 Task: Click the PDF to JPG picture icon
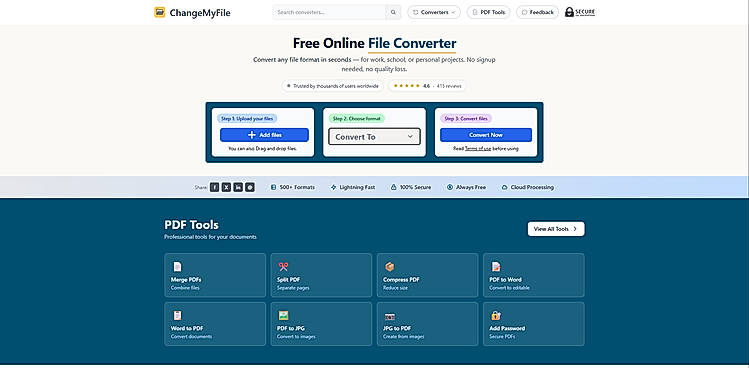pyautogui.click(x=283, y=315)
